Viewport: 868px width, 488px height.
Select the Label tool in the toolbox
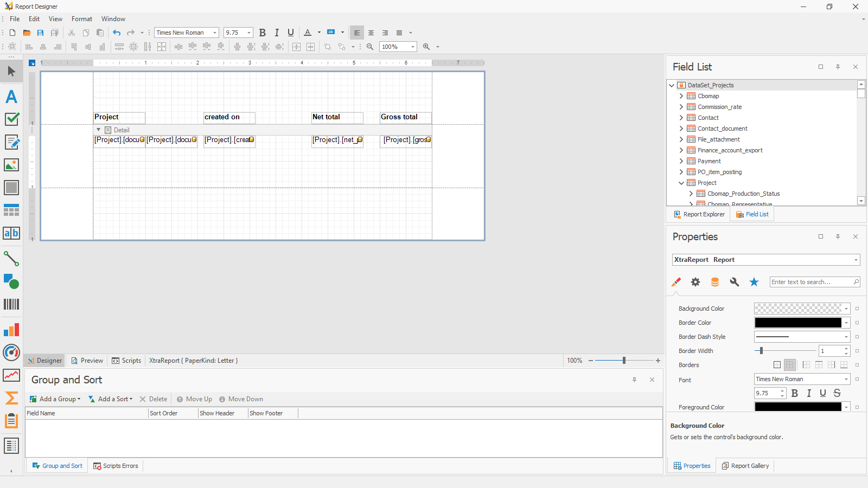pos(11,97)
